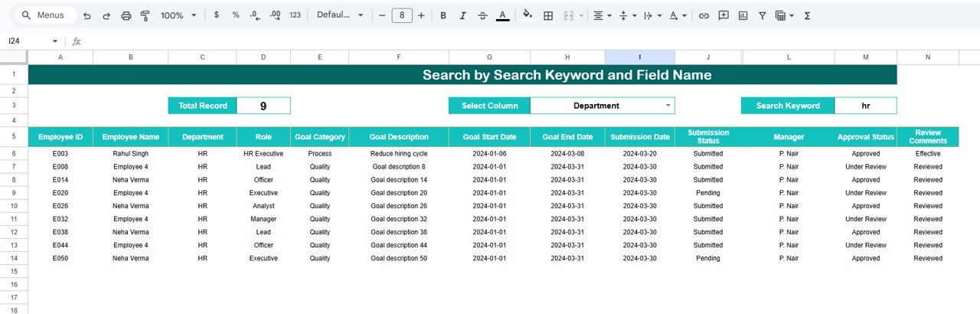Print the spreadsheet using the printer icon
The height and width of the screenshot is (314, 980).
(x=126, y=15)
